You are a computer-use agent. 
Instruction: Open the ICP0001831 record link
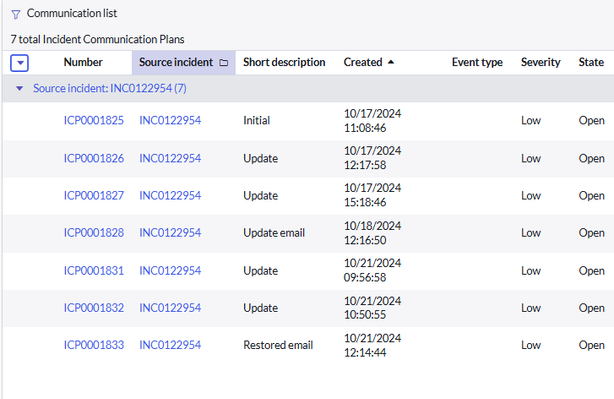pyautogui.click(x=94, y=271)
